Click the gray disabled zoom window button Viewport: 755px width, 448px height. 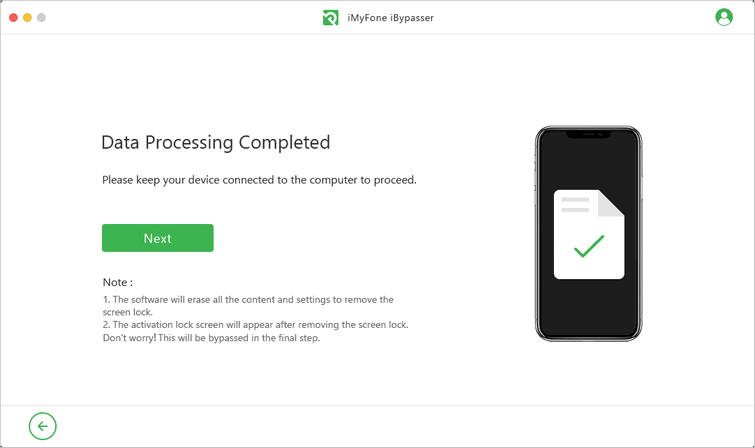[41, 17]
